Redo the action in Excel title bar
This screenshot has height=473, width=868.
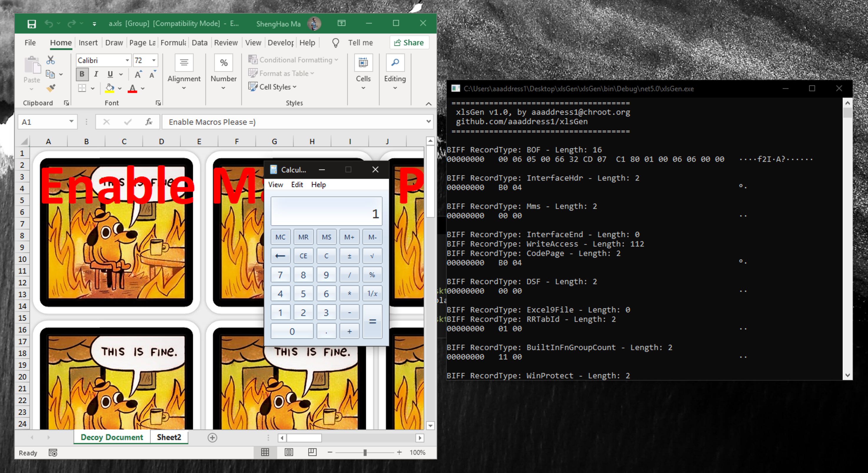point(71,24)
